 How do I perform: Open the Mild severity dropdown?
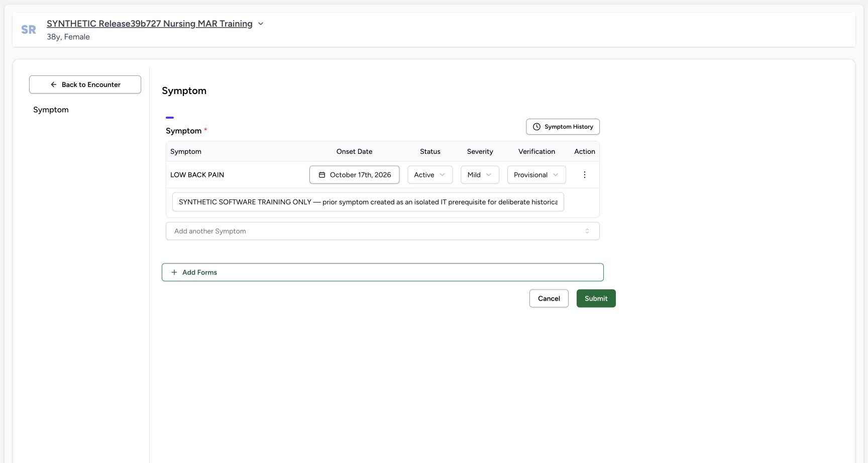(x=480, y=175)
